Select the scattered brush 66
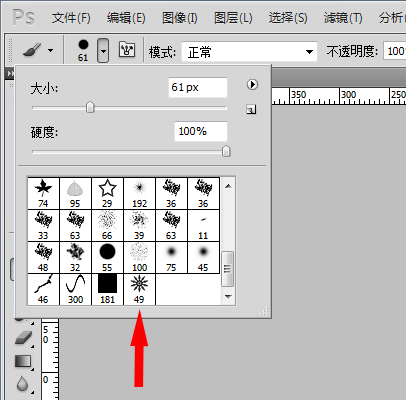Viewport: 406px width, 400px height. 107,225
